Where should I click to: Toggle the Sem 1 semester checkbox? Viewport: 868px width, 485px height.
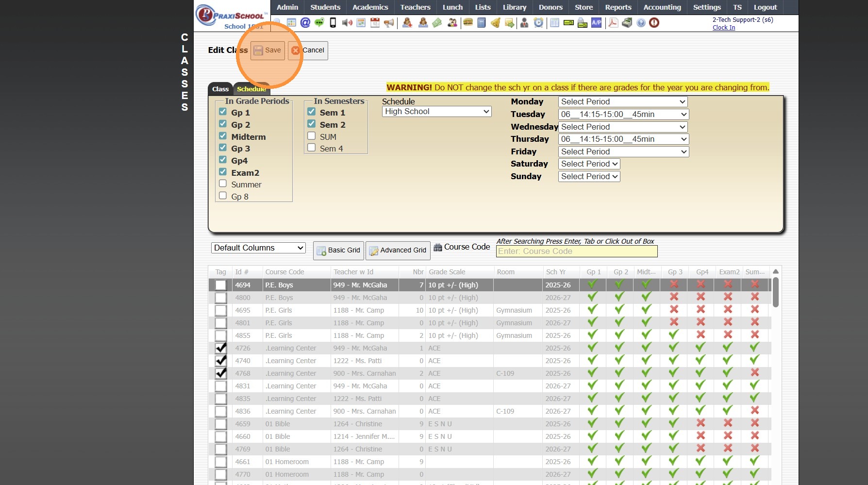coord(312,112)
